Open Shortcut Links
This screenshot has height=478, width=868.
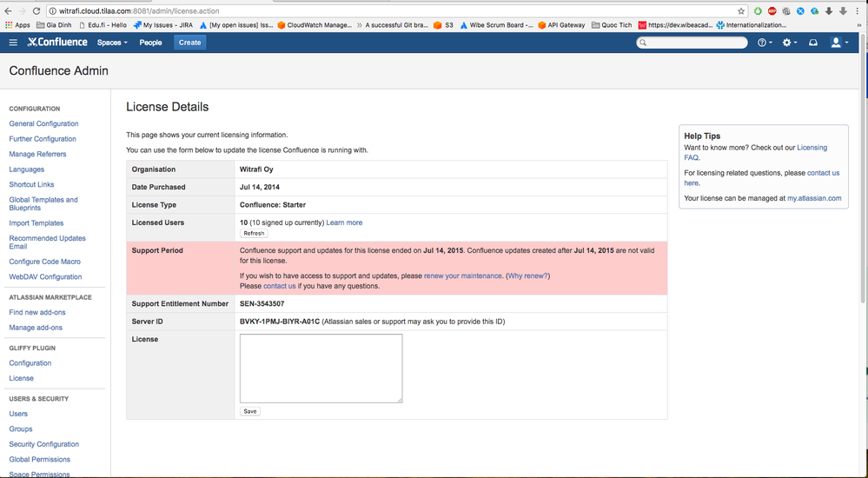(31, 184)
